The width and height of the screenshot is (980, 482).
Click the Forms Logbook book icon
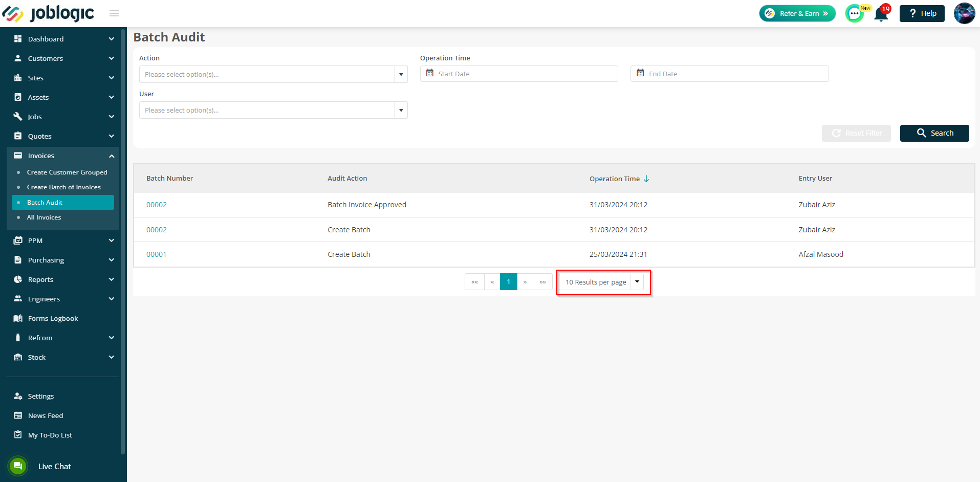18,318
